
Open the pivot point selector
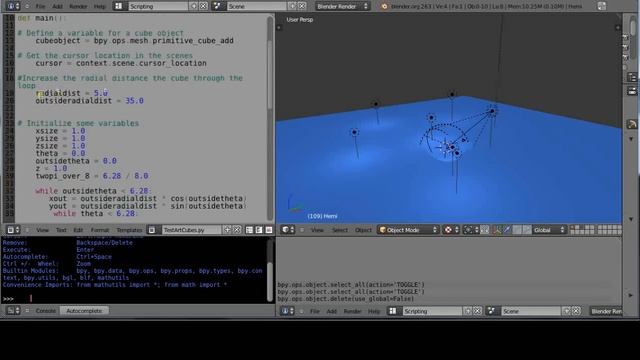click(471, 230)
